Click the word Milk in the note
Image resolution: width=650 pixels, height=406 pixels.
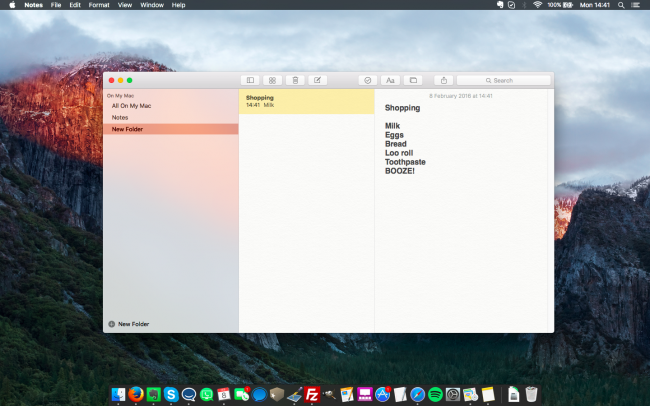pos(392,126)
